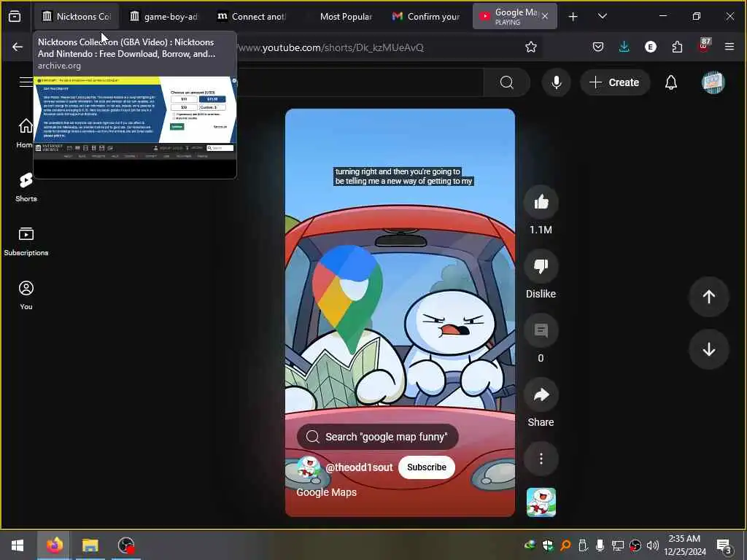
Task: Click the YouTube shorts URL address bar
Action: pos(329,47)
